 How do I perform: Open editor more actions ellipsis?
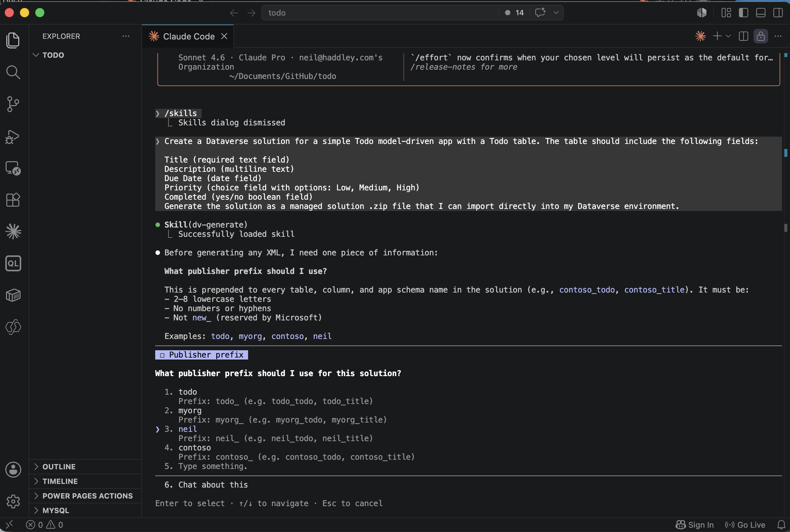click(778, 36)
